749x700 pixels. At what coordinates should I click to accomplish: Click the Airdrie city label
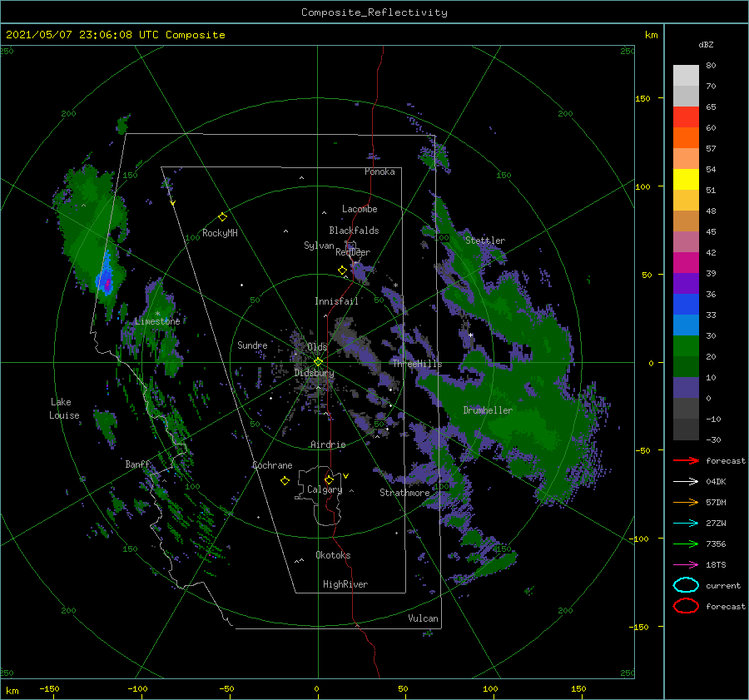click(x=328, y=444)
